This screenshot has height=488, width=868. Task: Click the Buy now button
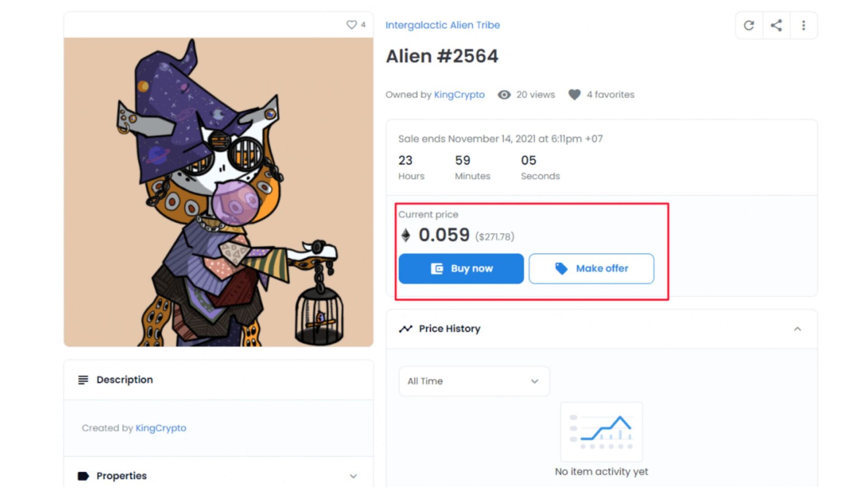461,269
